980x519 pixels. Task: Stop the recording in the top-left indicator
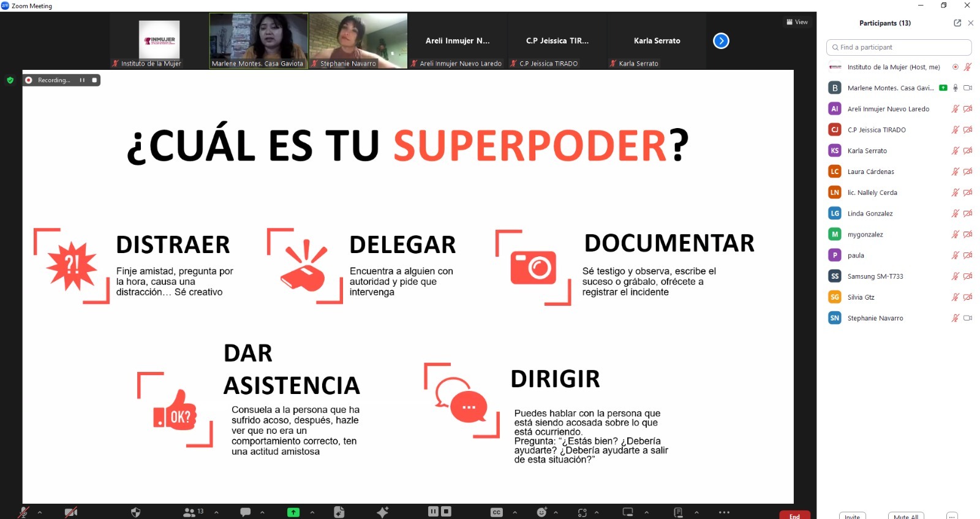tap(94, 80)
